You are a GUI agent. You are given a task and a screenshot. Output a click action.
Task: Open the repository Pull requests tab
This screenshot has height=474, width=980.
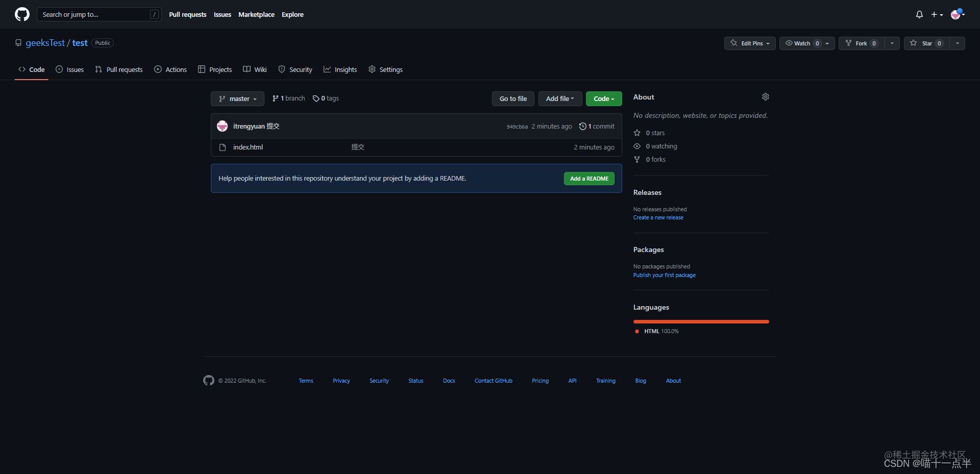119,69
